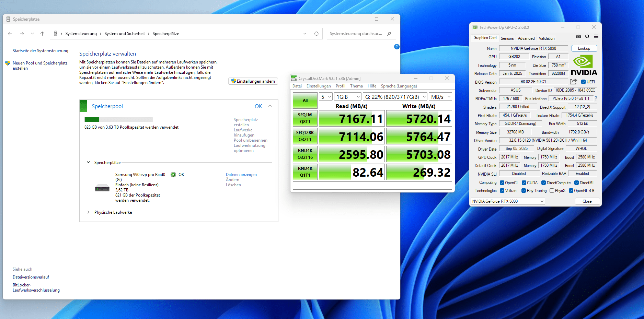Toggle Ray Tracing checkbox
This screenshot has width=644, height=319.
pyautogui.click(x=524, y=191)
